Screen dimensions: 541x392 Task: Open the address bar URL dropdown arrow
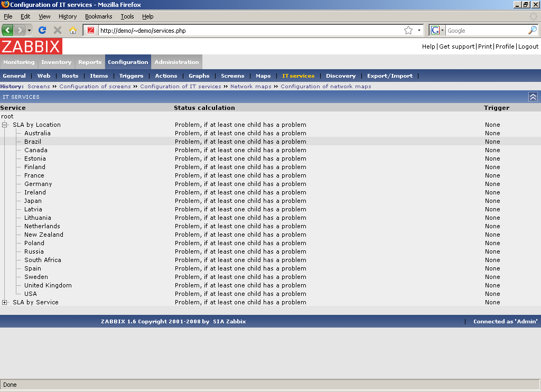pyautogui.click(x=419, y=30)
